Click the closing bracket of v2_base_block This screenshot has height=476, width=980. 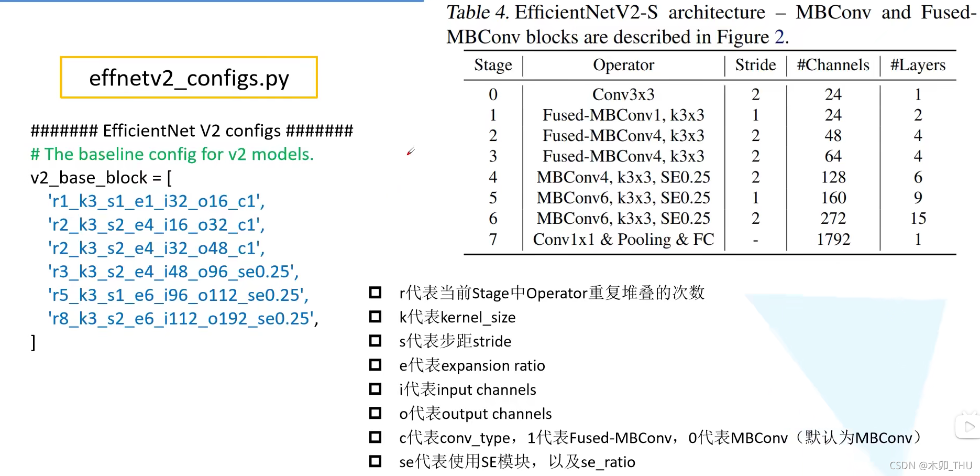pos(34,342)
